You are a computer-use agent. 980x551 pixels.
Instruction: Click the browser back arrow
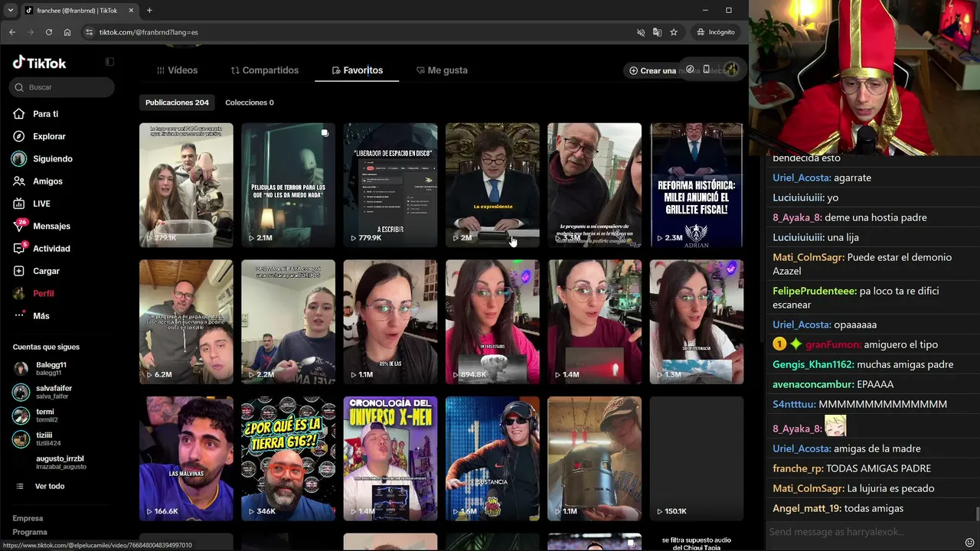(12, 32)
